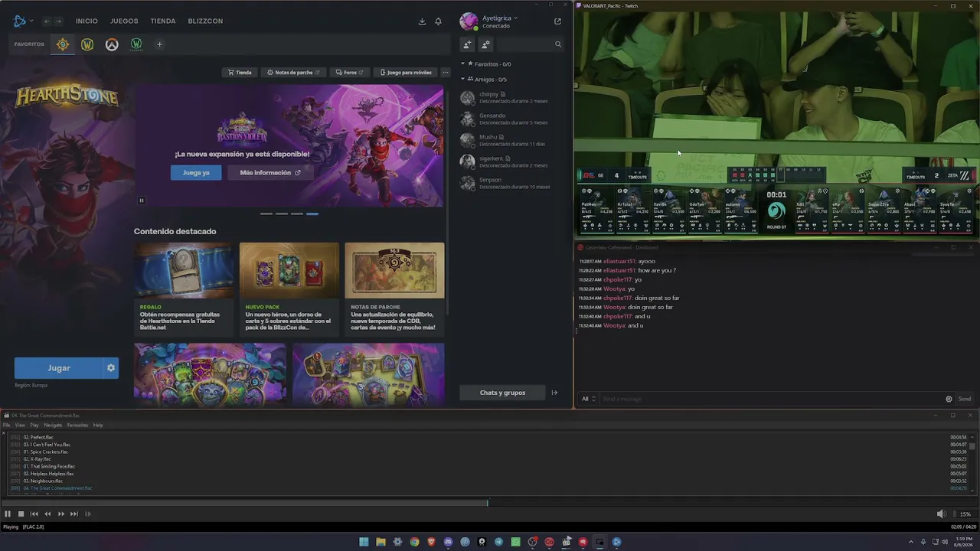Pause the Hearthstone banner carousel
980x551 pixels.
pos(142,201)
